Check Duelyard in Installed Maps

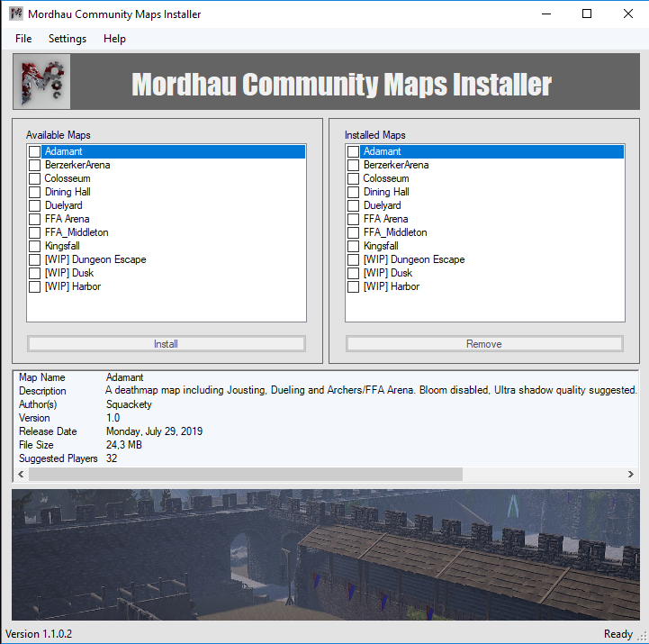pos(354,206)
